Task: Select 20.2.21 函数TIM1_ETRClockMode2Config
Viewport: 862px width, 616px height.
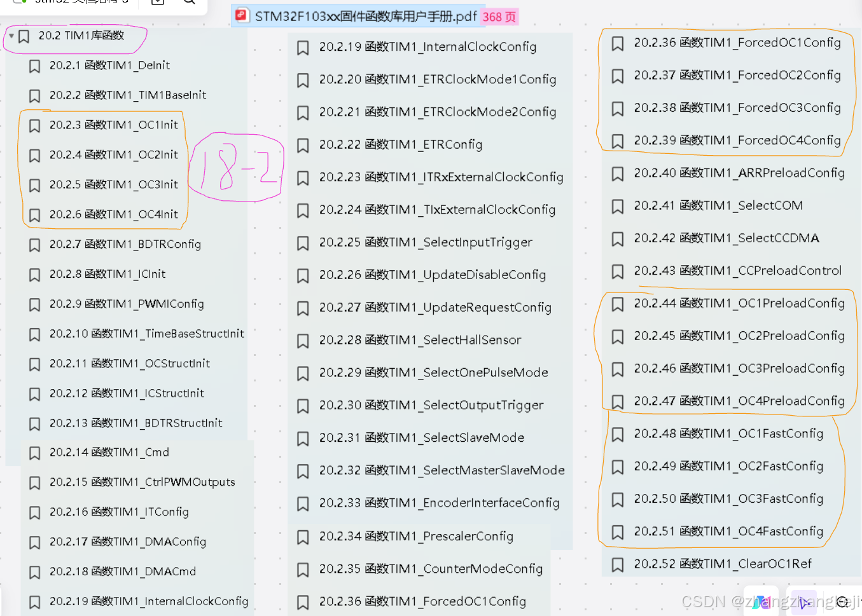Action: pyautogui.click(x=438, y=113)
